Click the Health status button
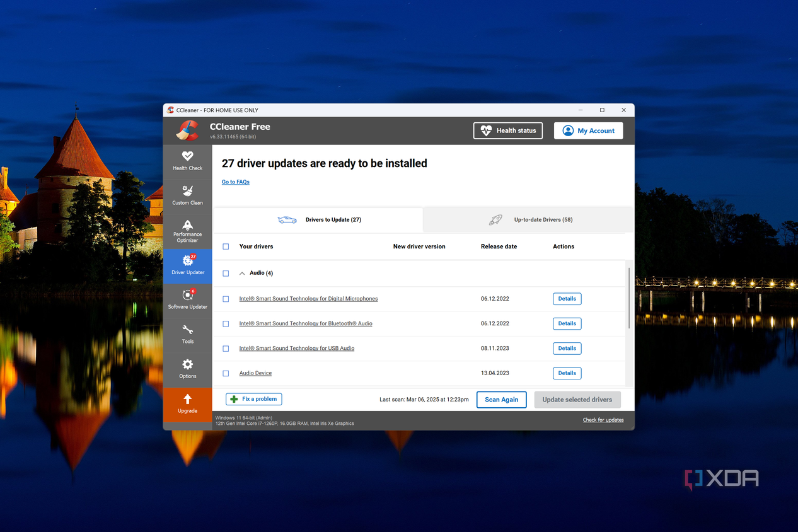 pos(508,130)
